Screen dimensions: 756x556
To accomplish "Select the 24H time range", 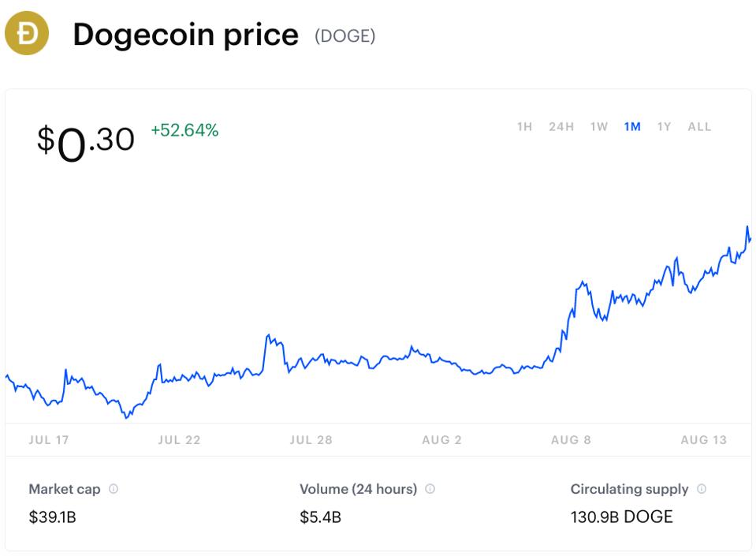I will [561, 127].
